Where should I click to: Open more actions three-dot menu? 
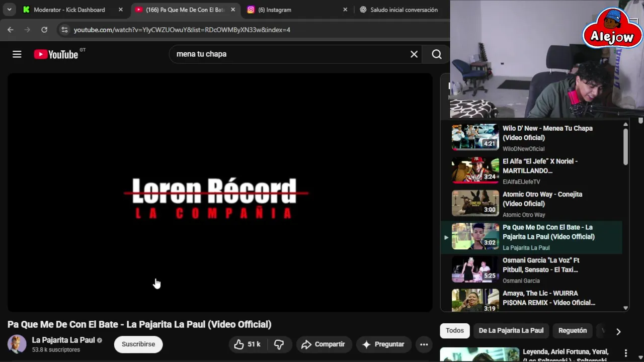tap(424, 344)
